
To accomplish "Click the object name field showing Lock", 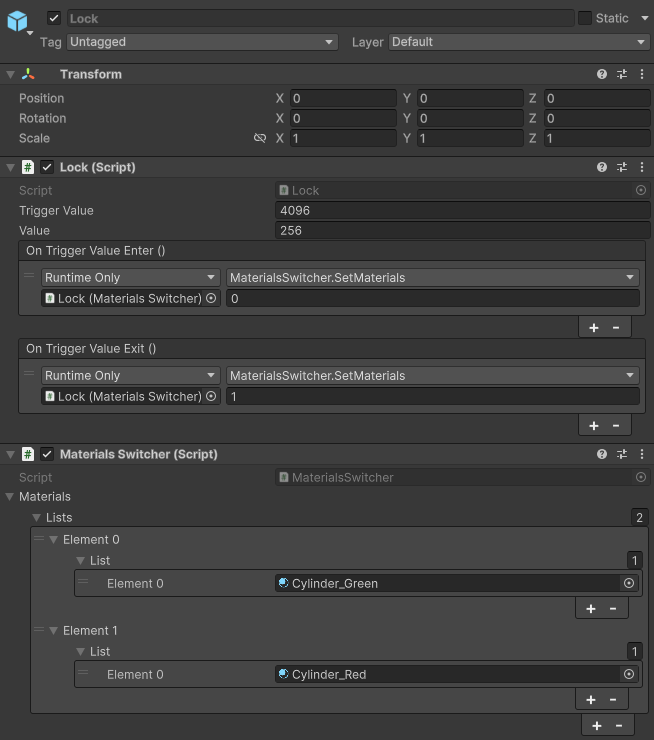I will pyautogui.click(x=320, y=18).
